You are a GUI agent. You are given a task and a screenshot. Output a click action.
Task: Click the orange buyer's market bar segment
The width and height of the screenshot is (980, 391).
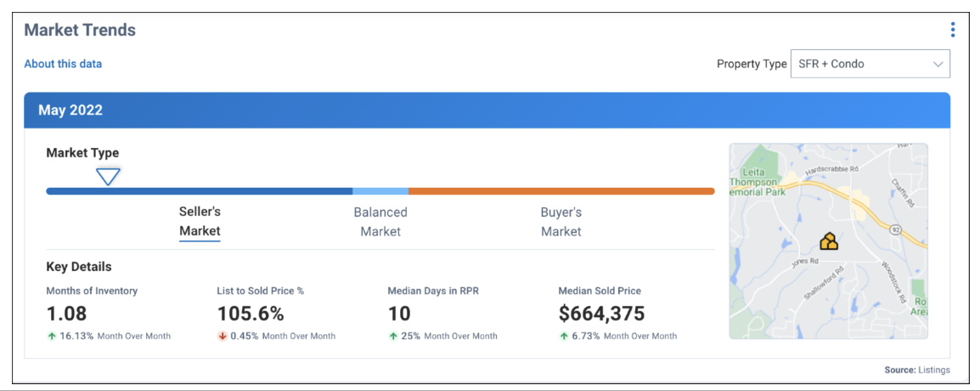561,190
